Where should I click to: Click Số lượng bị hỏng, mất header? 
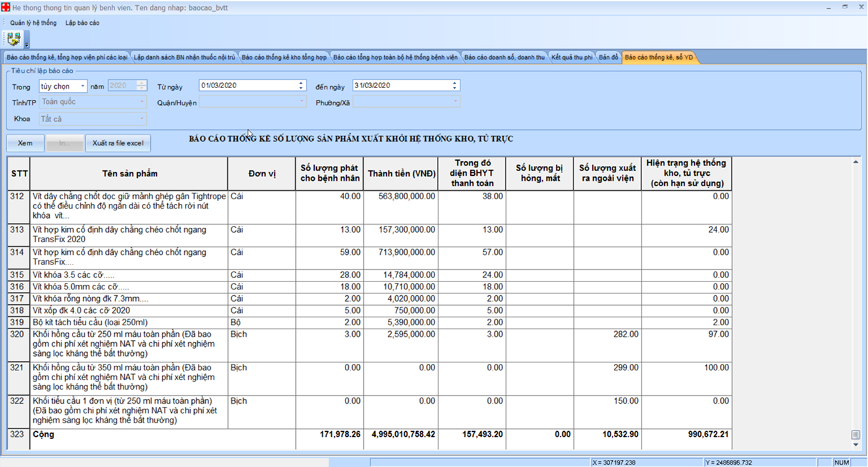pos(540,174)
